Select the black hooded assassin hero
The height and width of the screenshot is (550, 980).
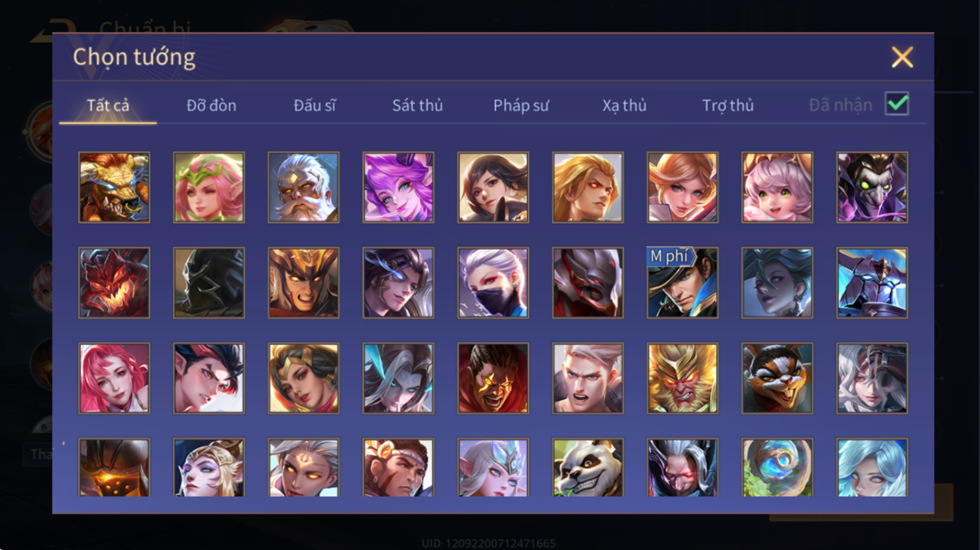pos(209,283)
